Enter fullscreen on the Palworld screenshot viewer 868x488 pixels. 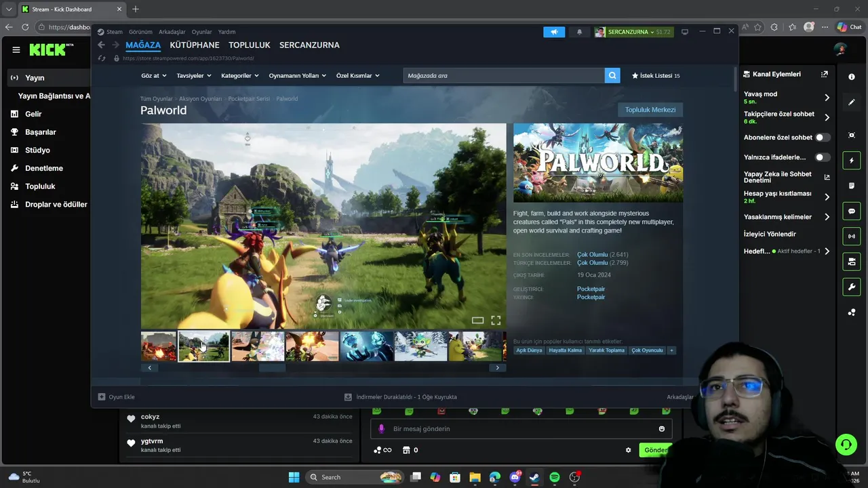[496, 321]
